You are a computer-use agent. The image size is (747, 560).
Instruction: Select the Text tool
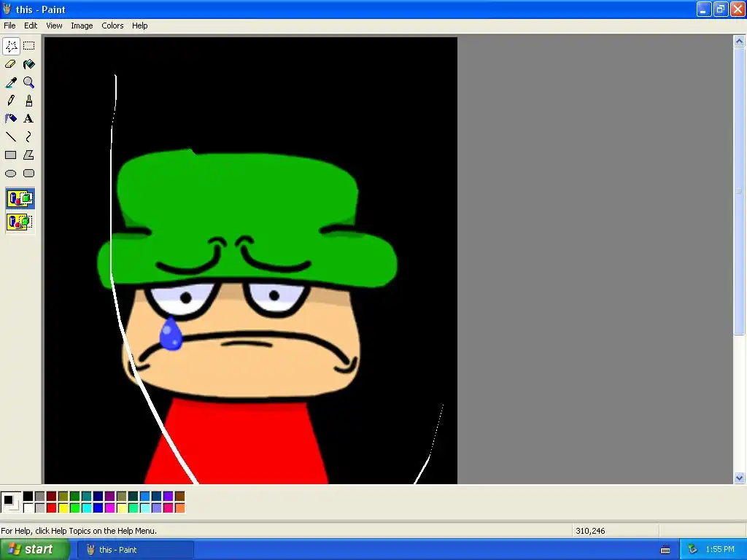point(29,119)
